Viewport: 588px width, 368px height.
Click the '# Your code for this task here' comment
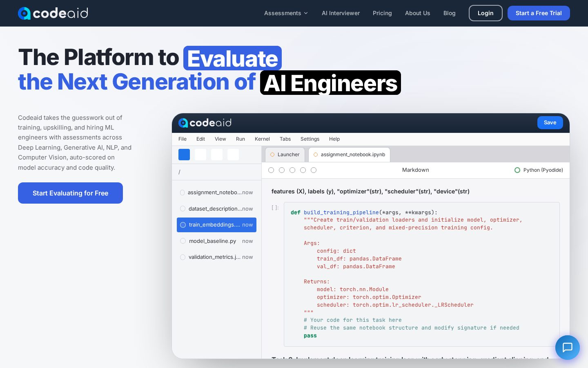point(353,320)
